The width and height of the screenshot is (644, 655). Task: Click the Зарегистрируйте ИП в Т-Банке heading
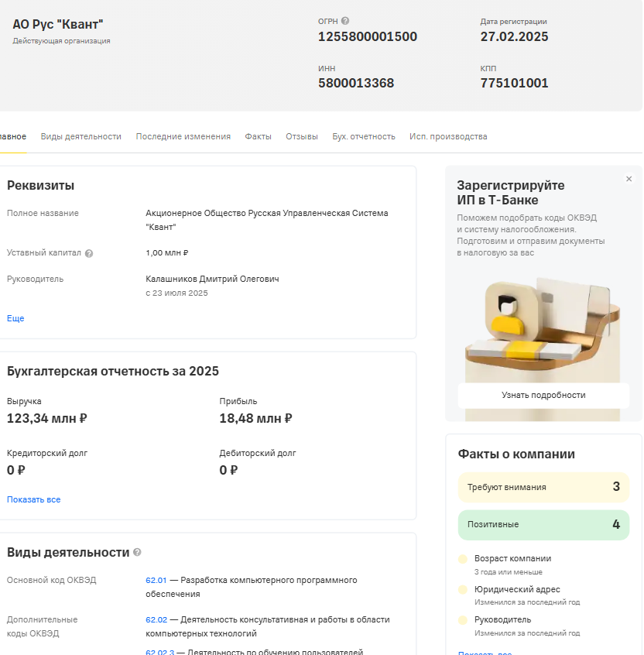pos(510,193)
